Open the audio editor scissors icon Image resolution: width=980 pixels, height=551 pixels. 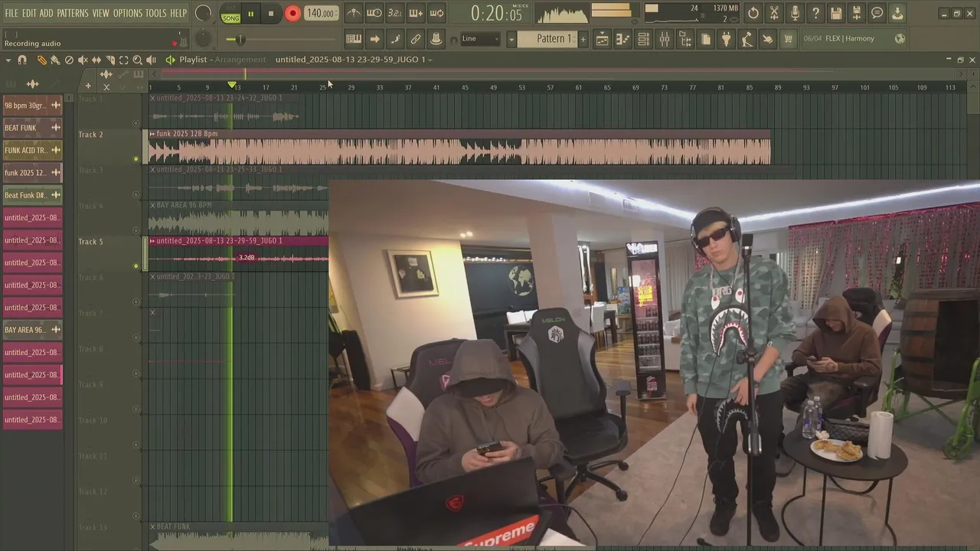coord(774,13)
